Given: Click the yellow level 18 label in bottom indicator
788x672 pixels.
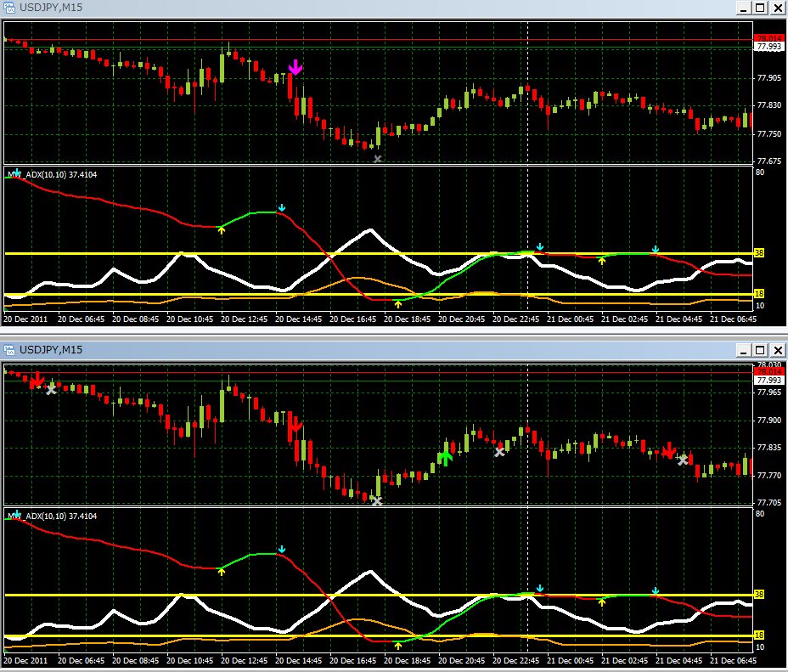Looking at the screenshot, I should coord(758,635).
